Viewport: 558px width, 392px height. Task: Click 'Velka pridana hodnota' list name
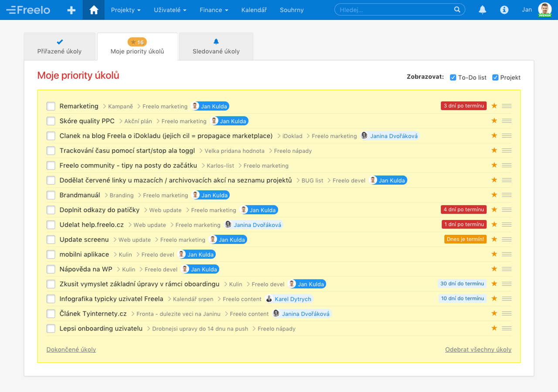(235, 151)
